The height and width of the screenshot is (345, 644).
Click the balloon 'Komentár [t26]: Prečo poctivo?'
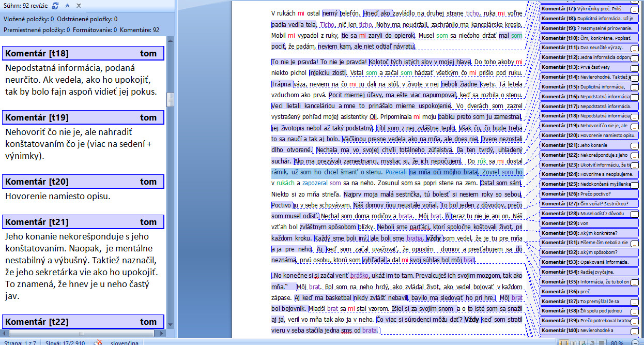pos(589,193)
